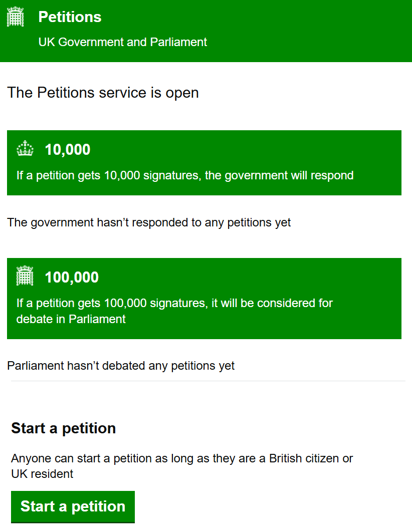
Task: Click the British citizen eligibility text
Action: (182, 458)
